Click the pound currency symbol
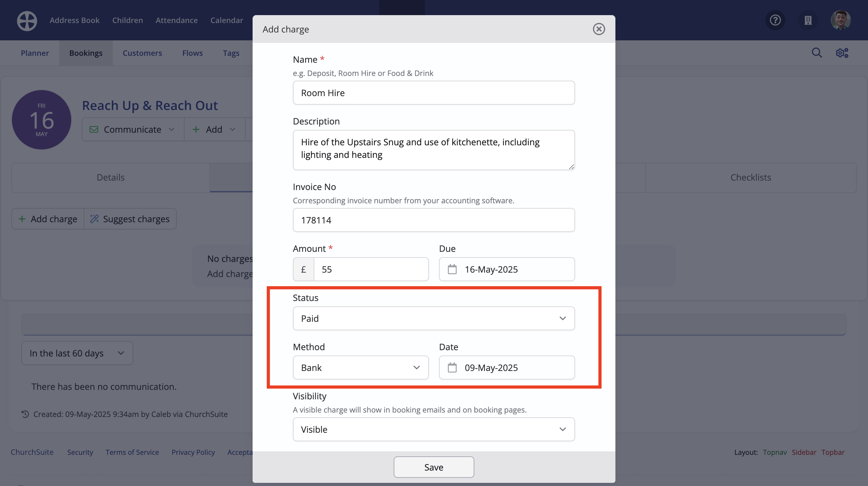This screenshot has height=486, width=868. (x=303, y=269)
